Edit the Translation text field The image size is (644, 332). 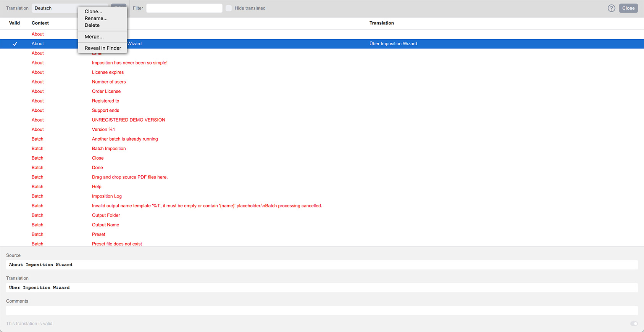[322, 287]
